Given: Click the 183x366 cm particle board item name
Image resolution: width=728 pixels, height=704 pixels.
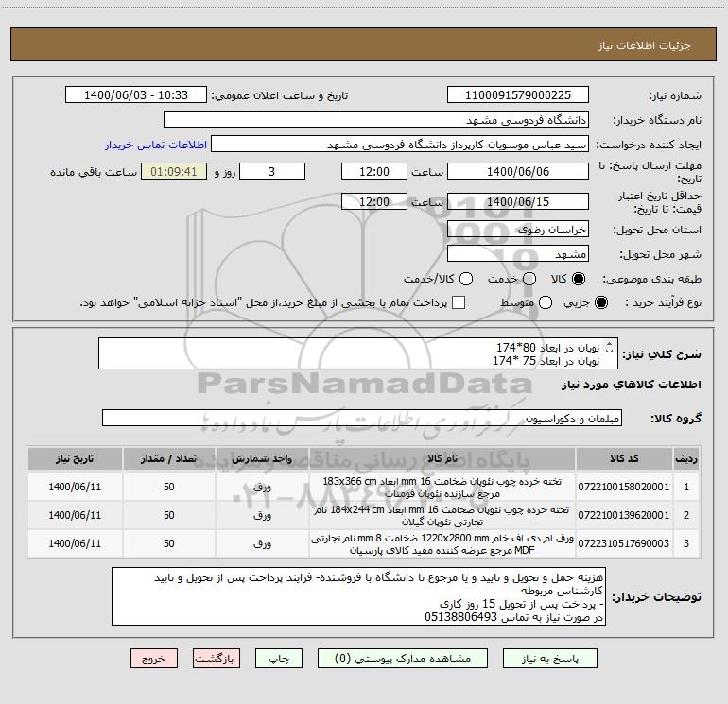Looking at the screenshot, I should point(442,488).
